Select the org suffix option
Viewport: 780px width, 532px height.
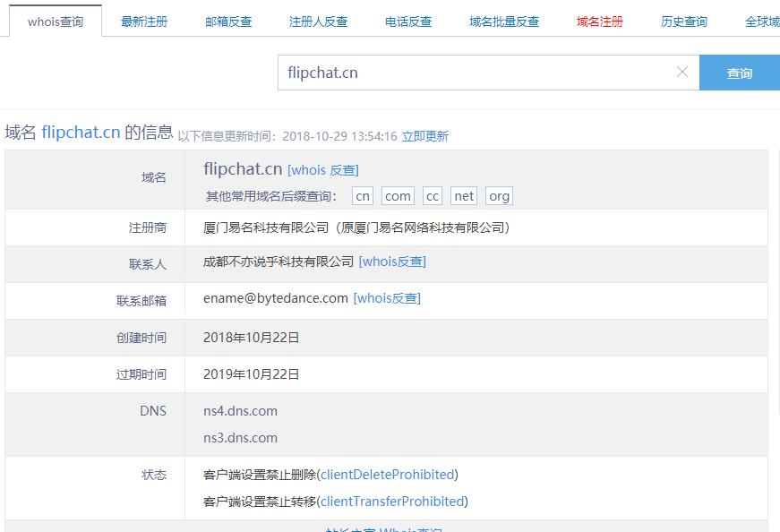pyautogui.click(x=499, y=196)
